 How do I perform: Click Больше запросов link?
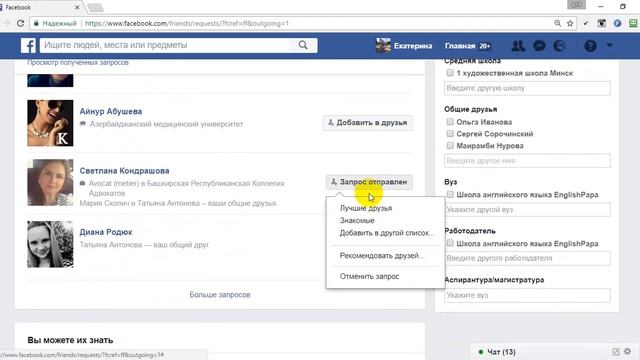[220, 295]
